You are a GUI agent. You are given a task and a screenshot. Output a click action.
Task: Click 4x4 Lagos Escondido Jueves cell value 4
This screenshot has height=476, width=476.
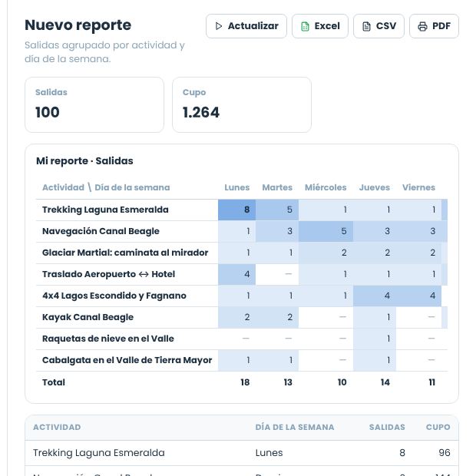pos(375,296)
